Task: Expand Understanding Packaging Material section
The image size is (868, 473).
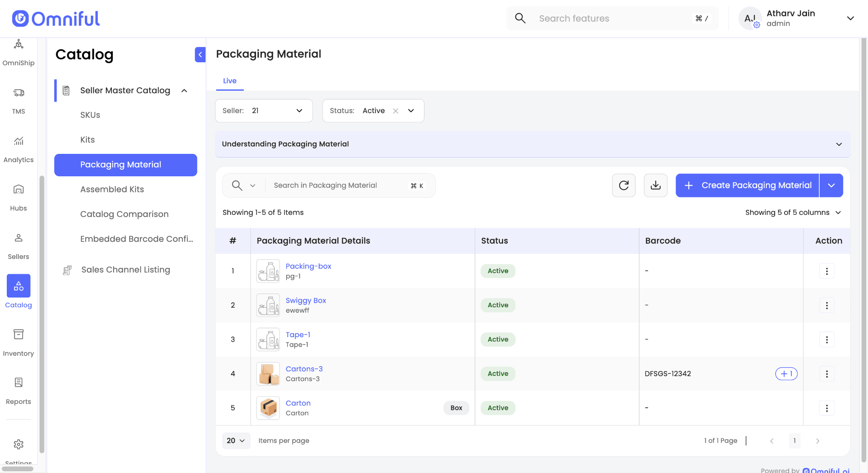Action: [x=838, y=144]
